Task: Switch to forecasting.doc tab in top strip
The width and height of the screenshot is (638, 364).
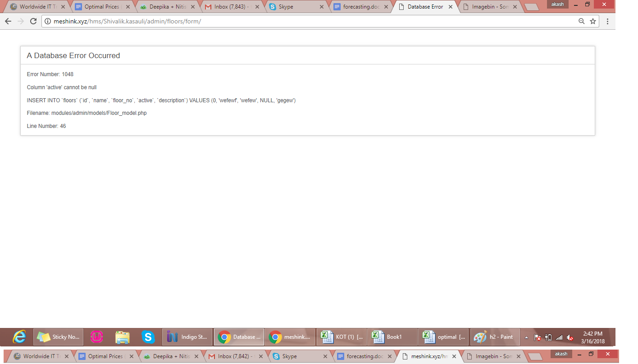Action: pos(362,7)
